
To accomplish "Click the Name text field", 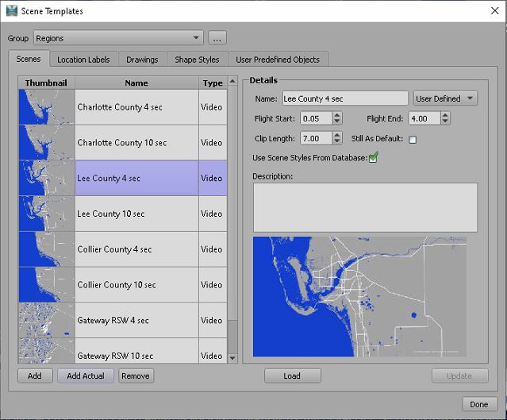I will click(x=344, y=98).
